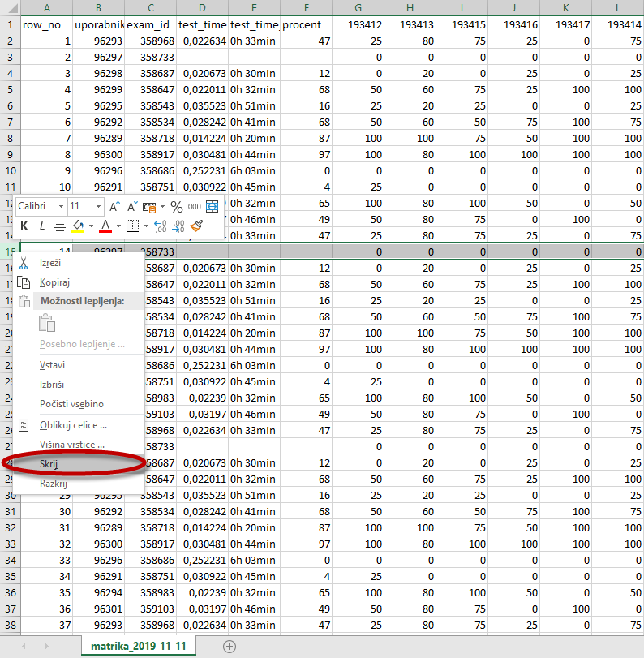Click the row_no header cell

46,25
